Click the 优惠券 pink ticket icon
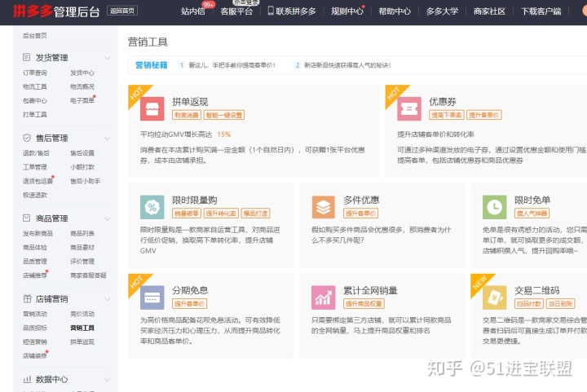587x392 pixels. [409, 108]
